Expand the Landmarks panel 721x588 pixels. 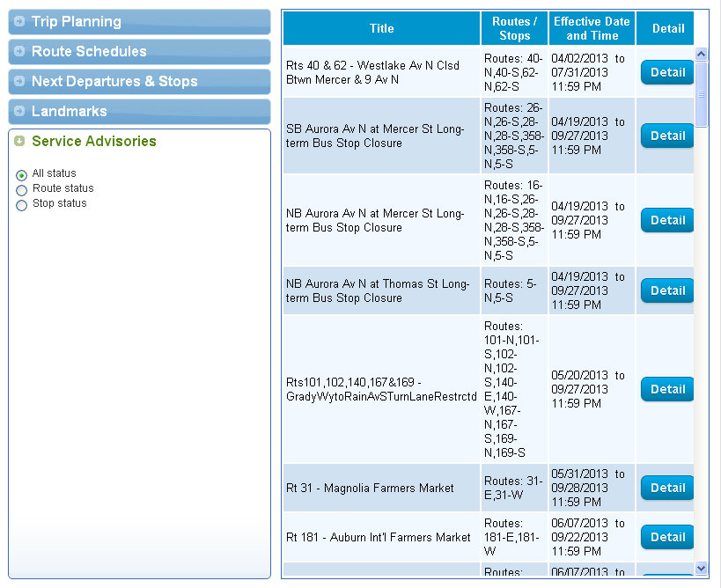pos(139,111)
